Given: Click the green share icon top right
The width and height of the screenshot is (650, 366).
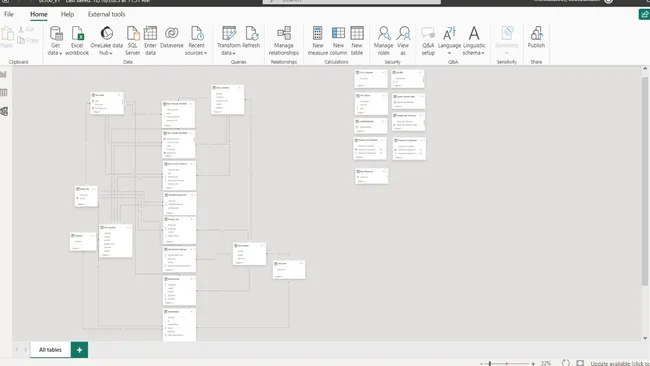Looking at the screenshot, I should 644,15.
